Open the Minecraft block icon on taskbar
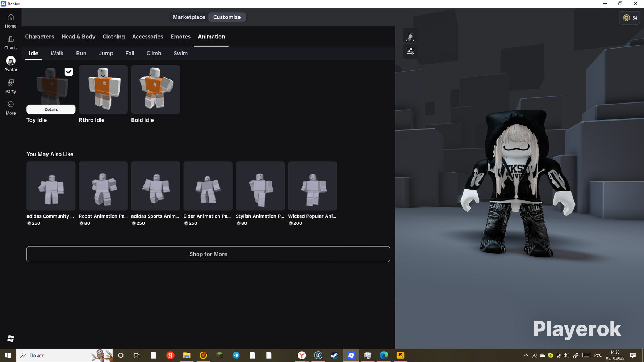Screen dimensions: 644x362 click(x=219, y=355)
